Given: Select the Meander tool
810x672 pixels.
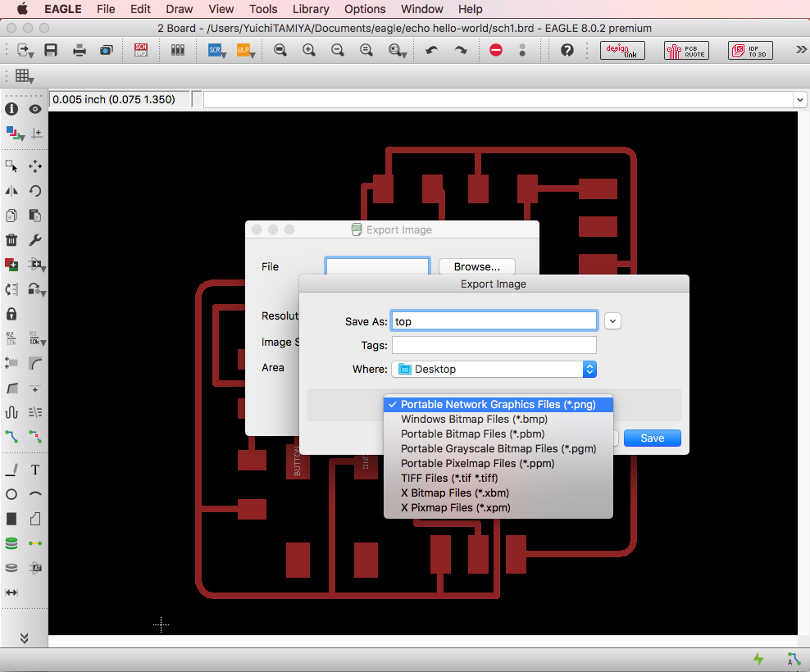Looking at the screenshot, I should [11, 412].
